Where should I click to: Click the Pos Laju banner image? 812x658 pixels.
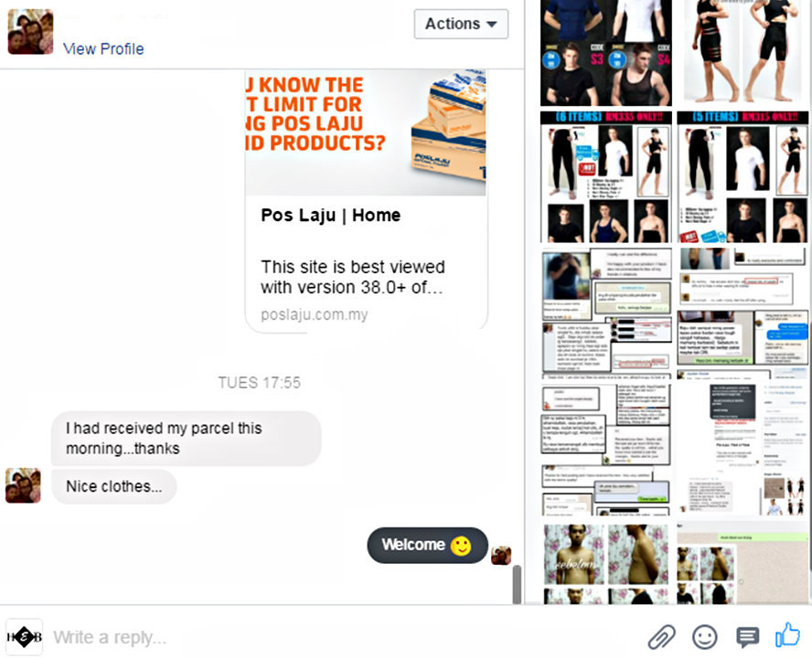pyautogui.click(x=366, y=133)
